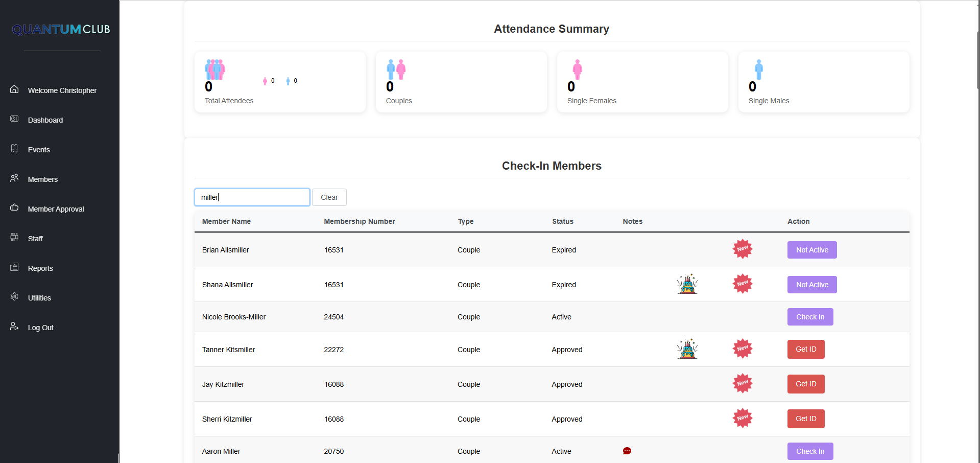Click the Quantum Club logo
The image size is (980, 463).
(61, 30)
